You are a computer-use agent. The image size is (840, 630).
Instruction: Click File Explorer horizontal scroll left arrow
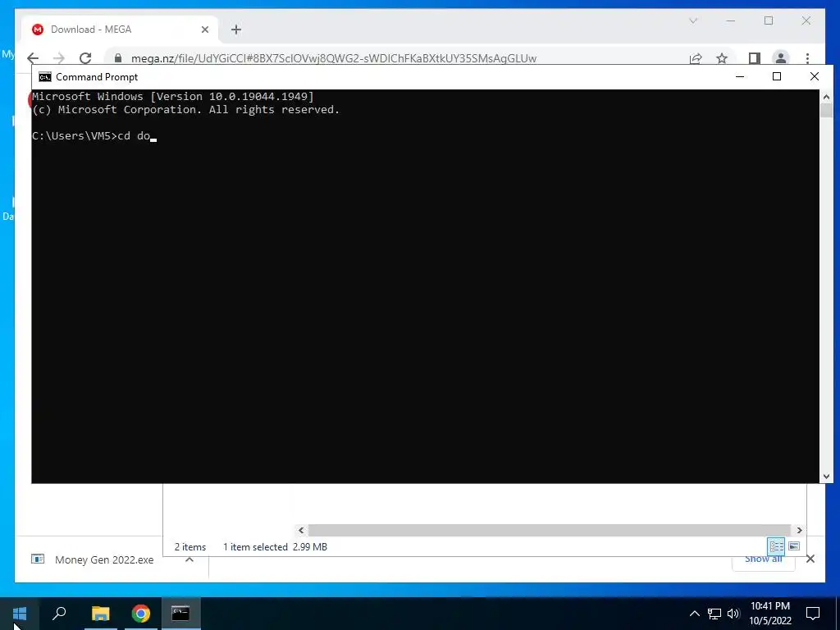pos(301,531)
